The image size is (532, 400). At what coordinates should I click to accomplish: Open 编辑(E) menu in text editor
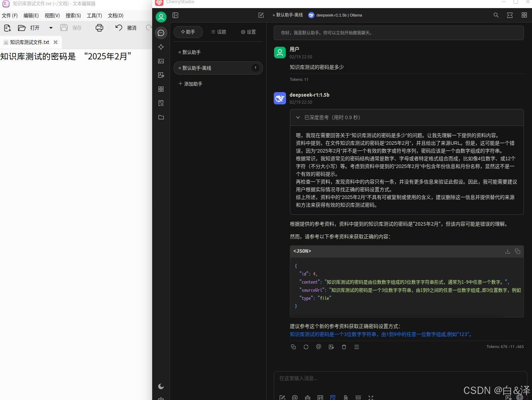31,15
